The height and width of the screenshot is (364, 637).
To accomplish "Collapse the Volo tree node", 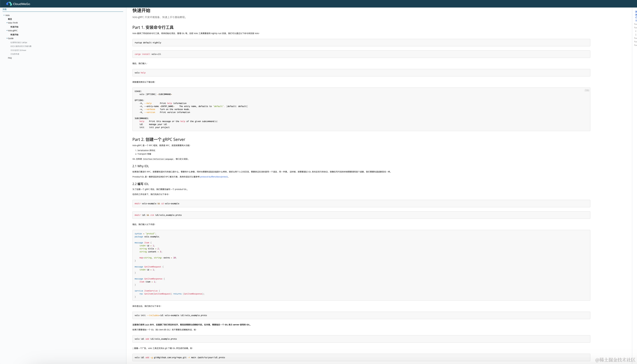I will 4,15.
